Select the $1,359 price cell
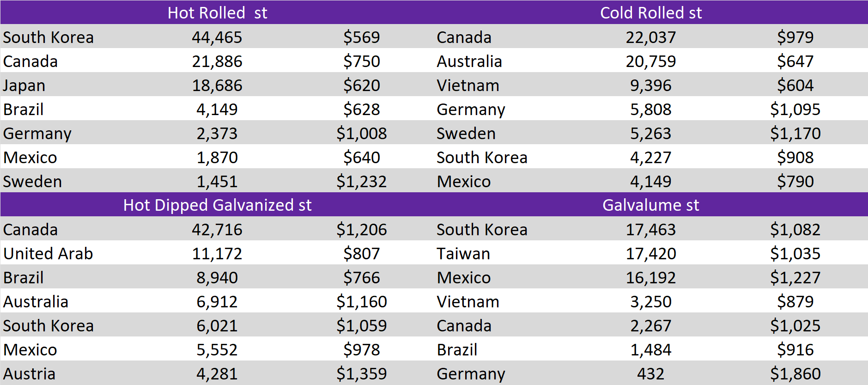Screen dimensions: 868x385 (361, 373)
